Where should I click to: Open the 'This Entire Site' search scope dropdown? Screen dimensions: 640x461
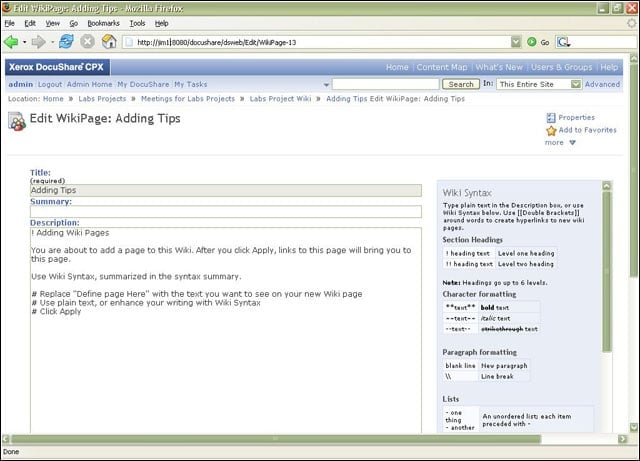pyautogui.click(x=576, y=84)
